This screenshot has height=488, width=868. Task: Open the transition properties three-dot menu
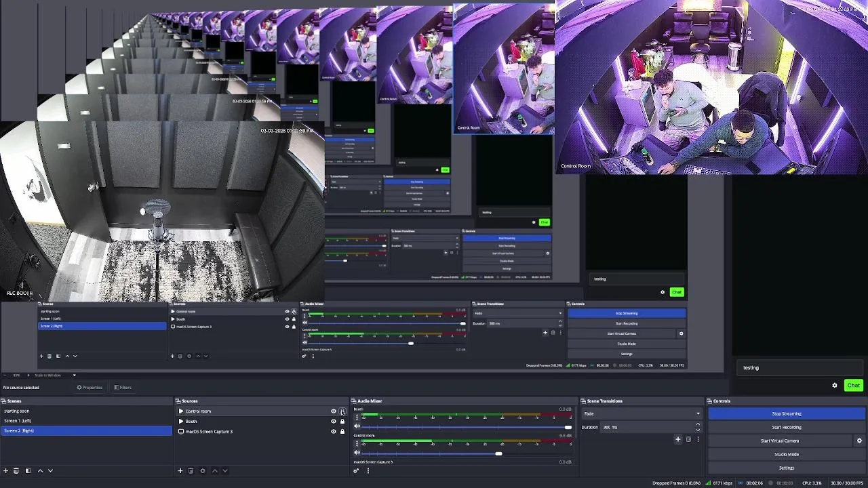click(698, 439)
